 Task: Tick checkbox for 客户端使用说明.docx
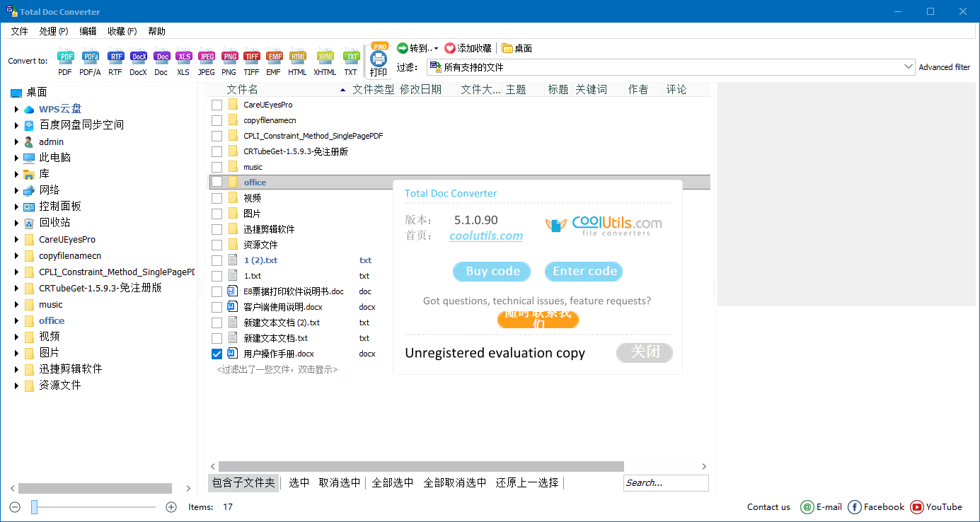(217, 307)
